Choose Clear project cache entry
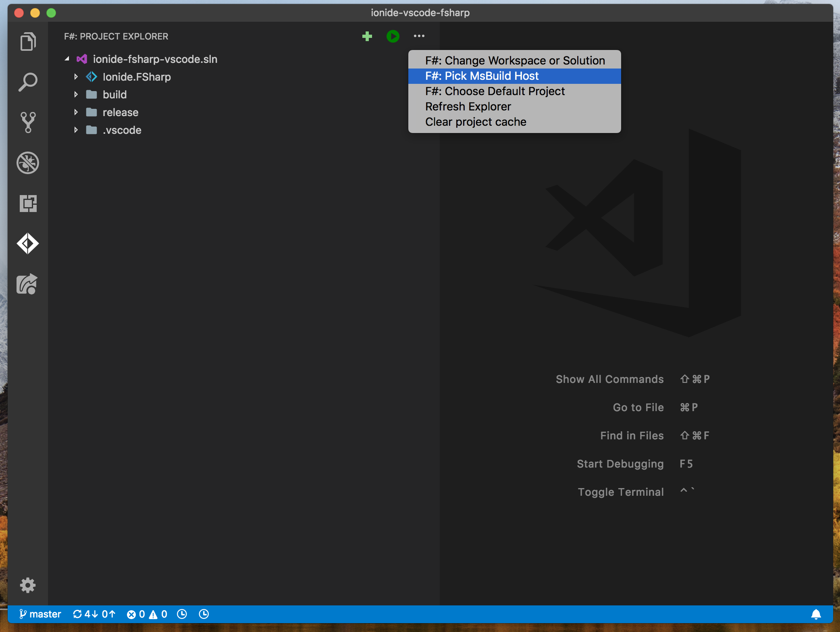 click(514, 122)
